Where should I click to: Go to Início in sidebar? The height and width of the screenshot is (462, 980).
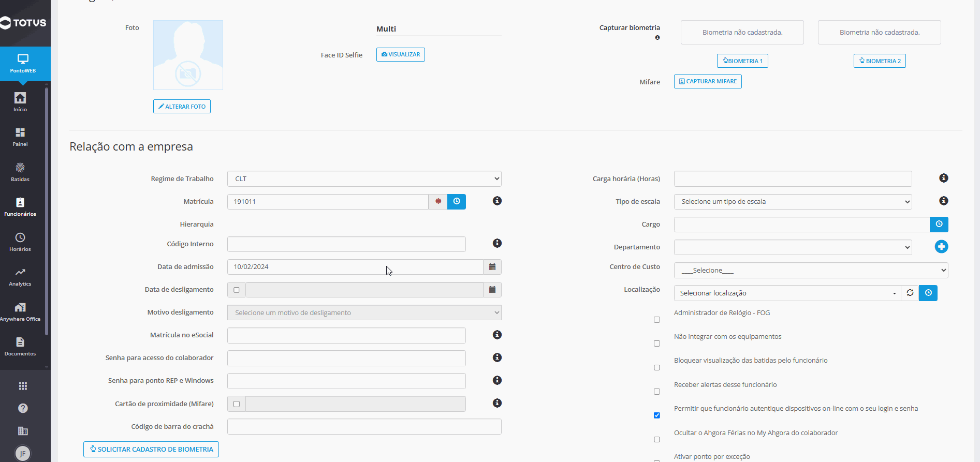point(20,102)
